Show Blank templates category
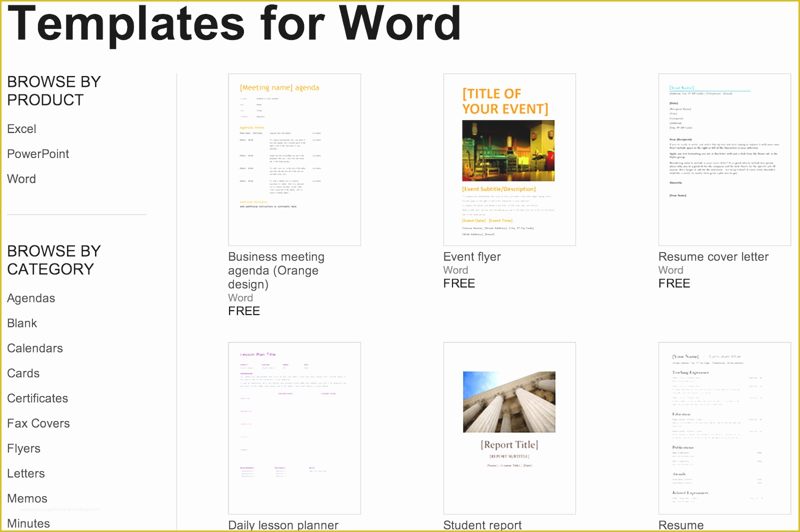The width and height of the screenshot is (800, 532). (22, 323)
